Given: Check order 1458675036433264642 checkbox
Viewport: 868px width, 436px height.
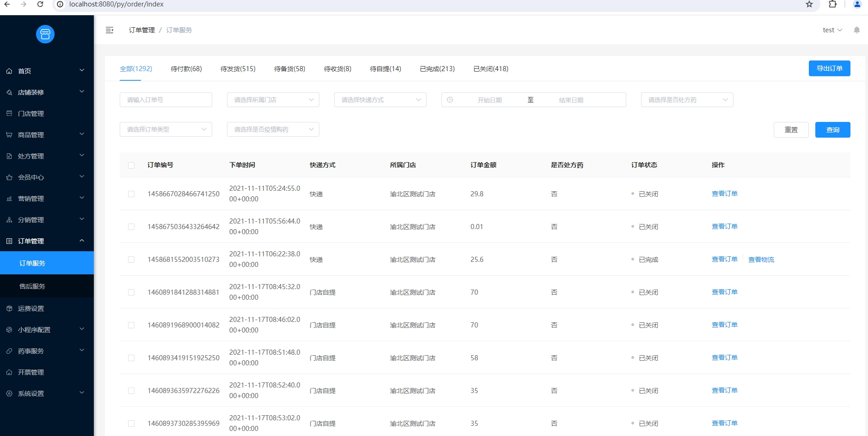Looking at the screenshot, I should click(131, 227).
